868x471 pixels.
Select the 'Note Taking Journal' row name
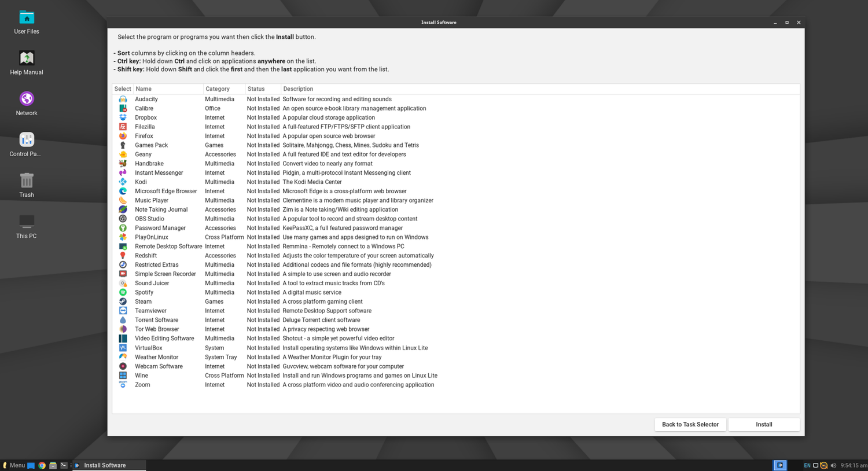click(161, 209)
